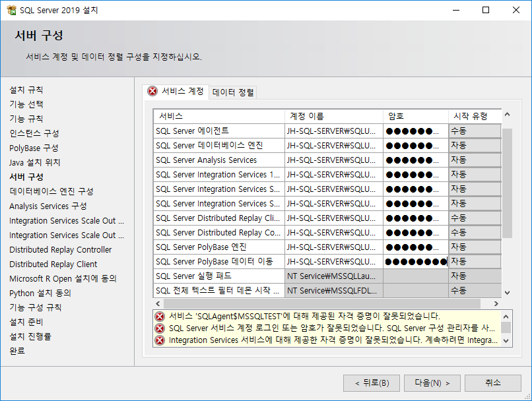Select the 'SQL Server 실행 패드' service cell
The image size is (532, 401).
[219, 276]
